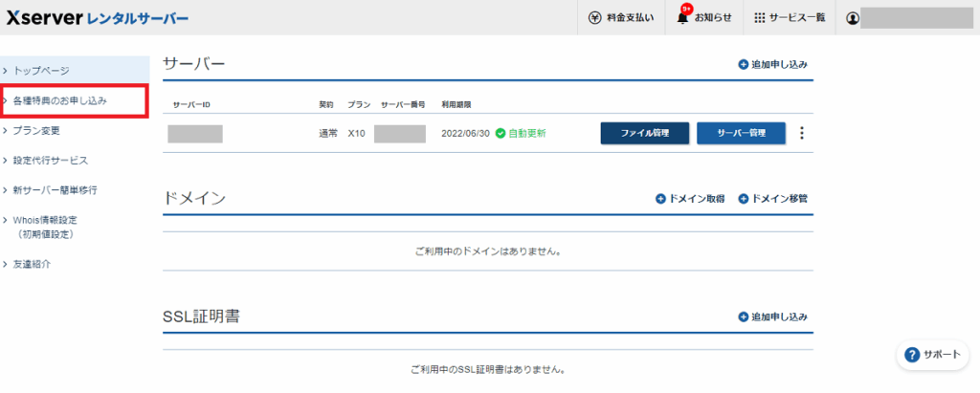Image resolution: width=980 pixels, height=393 pixels.
Task: Open the 料金支払い payment page
Action: click(x=622, y=17)
